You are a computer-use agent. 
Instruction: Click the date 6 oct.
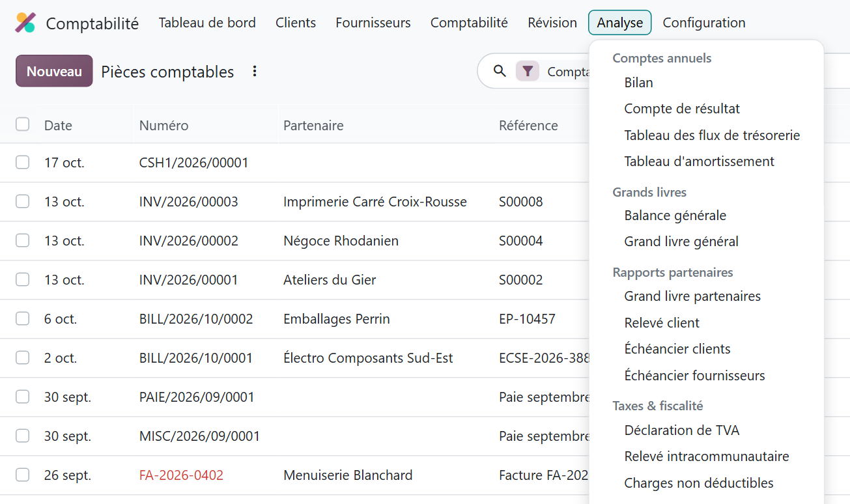click(61, 319)
